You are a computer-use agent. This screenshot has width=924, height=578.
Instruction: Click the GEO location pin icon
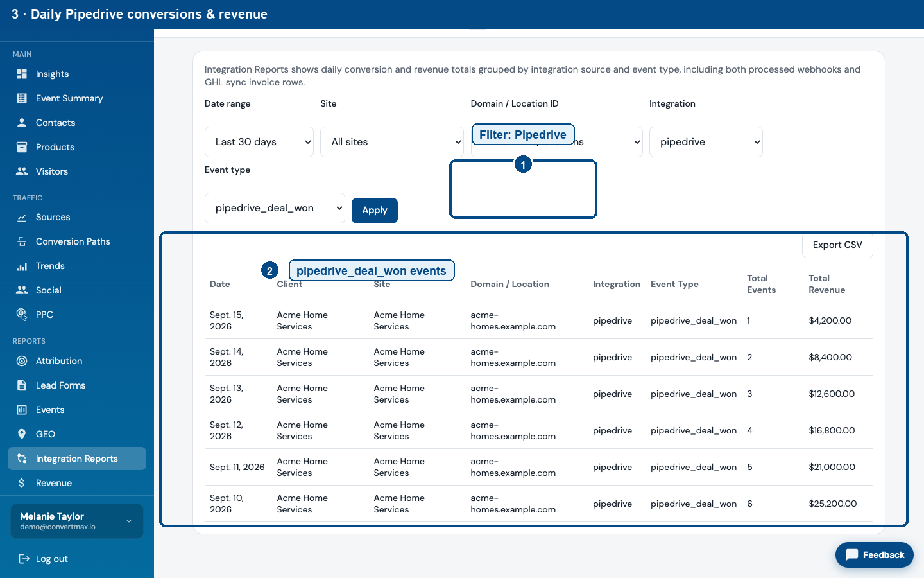tap(22, 434)
